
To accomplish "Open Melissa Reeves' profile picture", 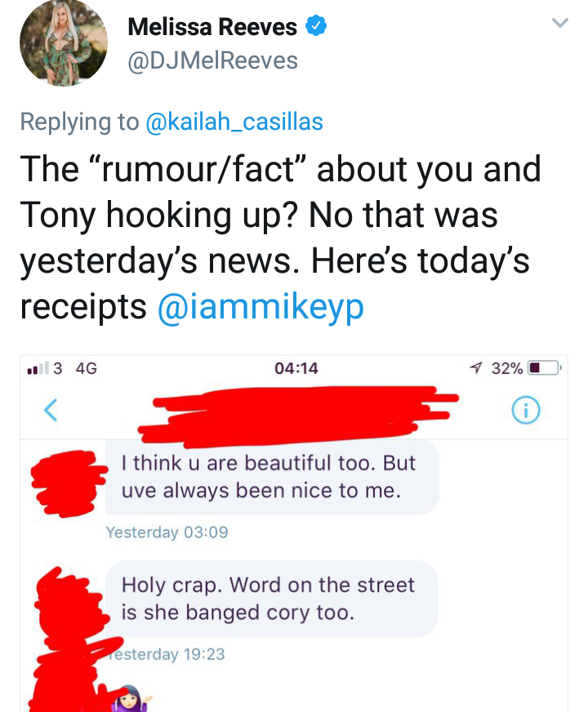I will click(x=64, y=42).
